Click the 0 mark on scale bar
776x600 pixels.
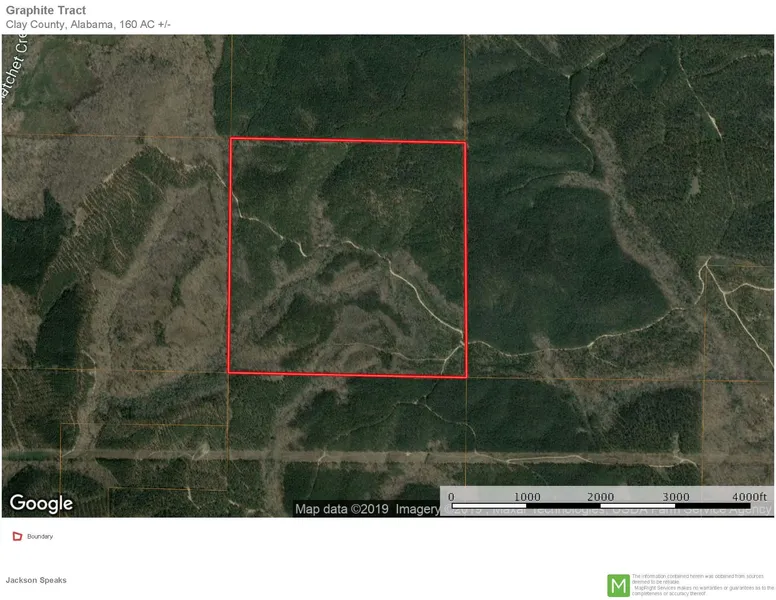point(451,497)
